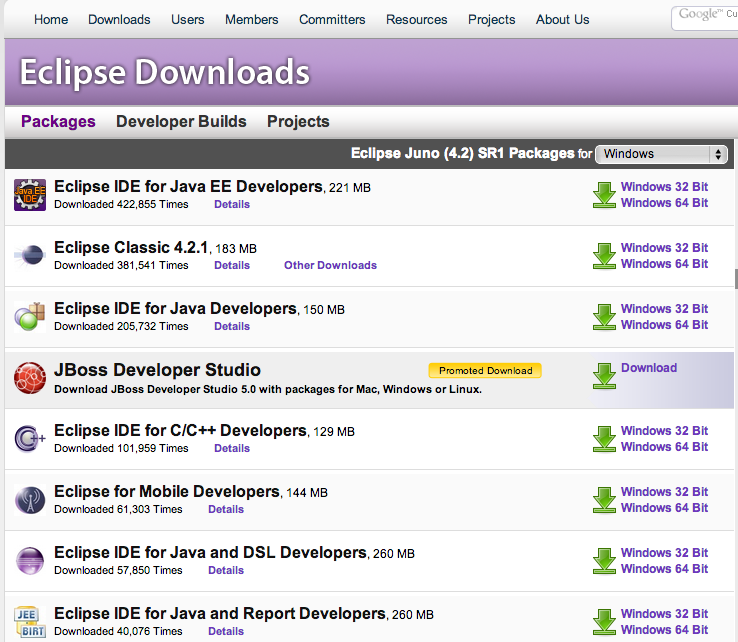Download Java and DSL Windows 32 Bit
Screen dimensions: 738x642
(665, 553)
